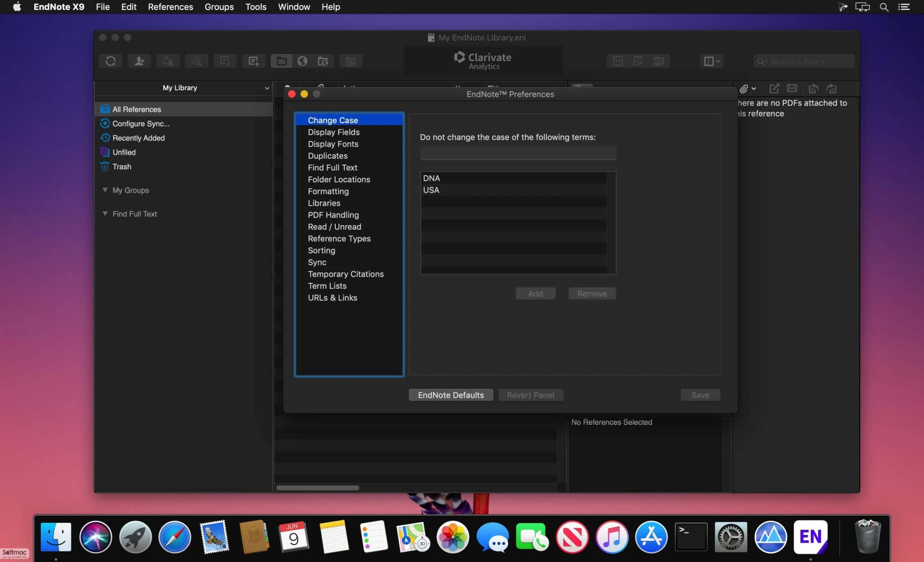Open Finder from the Dock
Image resolution: width=924 pixels, height=562 pixels.
[56, 537]
